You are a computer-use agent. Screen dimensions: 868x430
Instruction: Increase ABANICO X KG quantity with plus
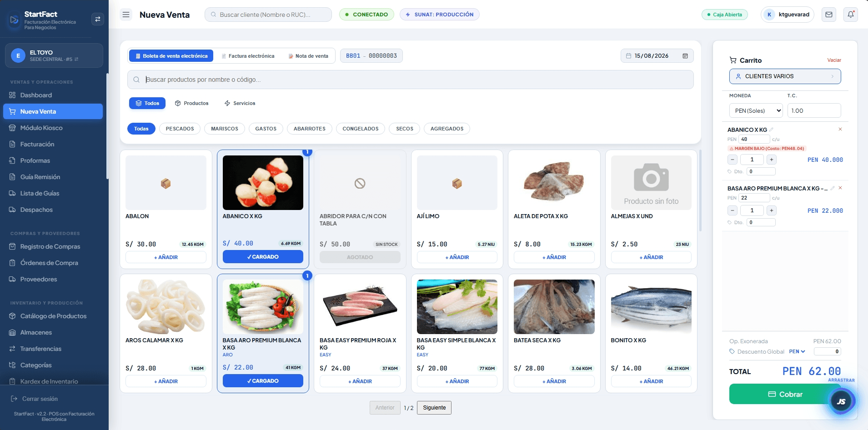(772, 160)
